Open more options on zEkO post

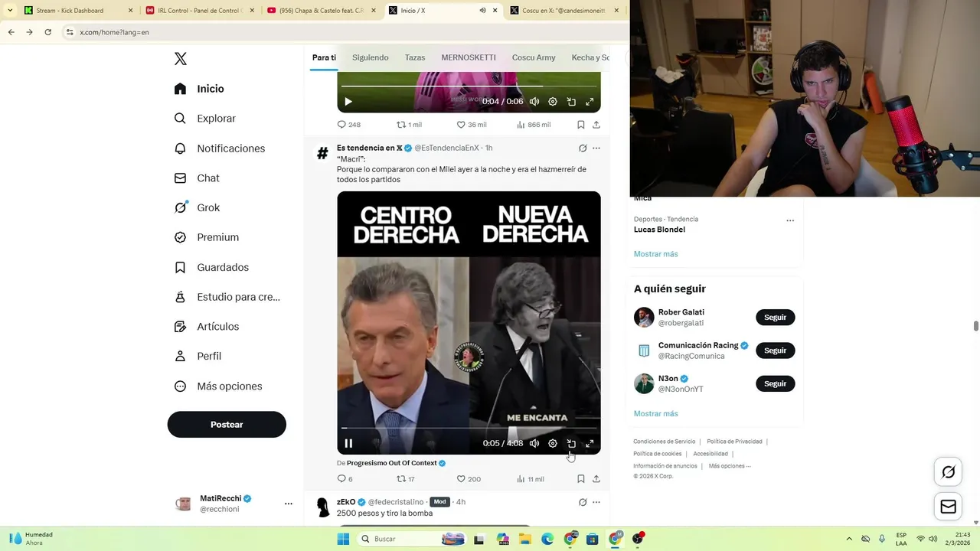(x=596, y=502)
